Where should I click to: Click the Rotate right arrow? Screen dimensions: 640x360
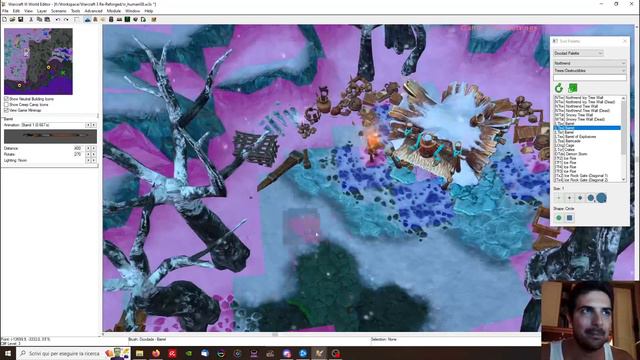(94, 154)
